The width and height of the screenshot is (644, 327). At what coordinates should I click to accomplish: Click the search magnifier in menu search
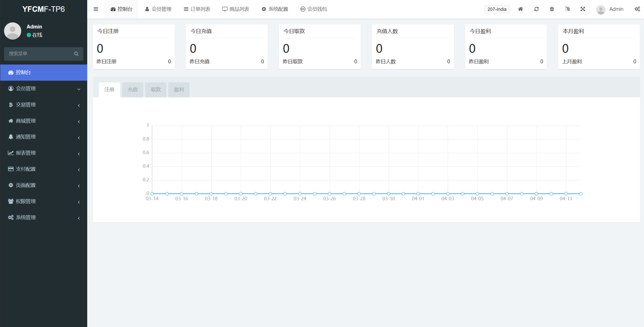click(x=76, y=54)
